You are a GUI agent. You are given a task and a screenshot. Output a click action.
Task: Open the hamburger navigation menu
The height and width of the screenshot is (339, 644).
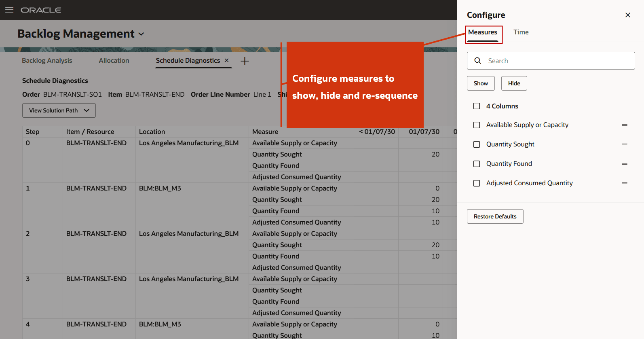click(9, 10)
